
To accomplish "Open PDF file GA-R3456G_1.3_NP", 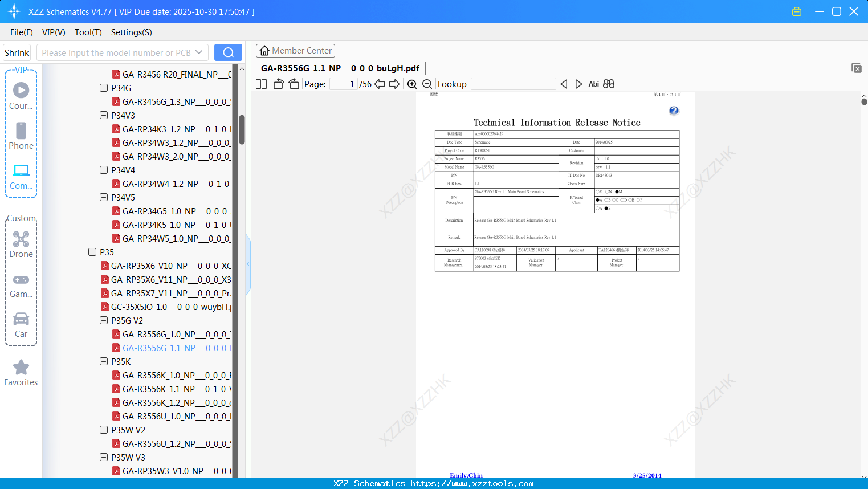I will [172, 102].
